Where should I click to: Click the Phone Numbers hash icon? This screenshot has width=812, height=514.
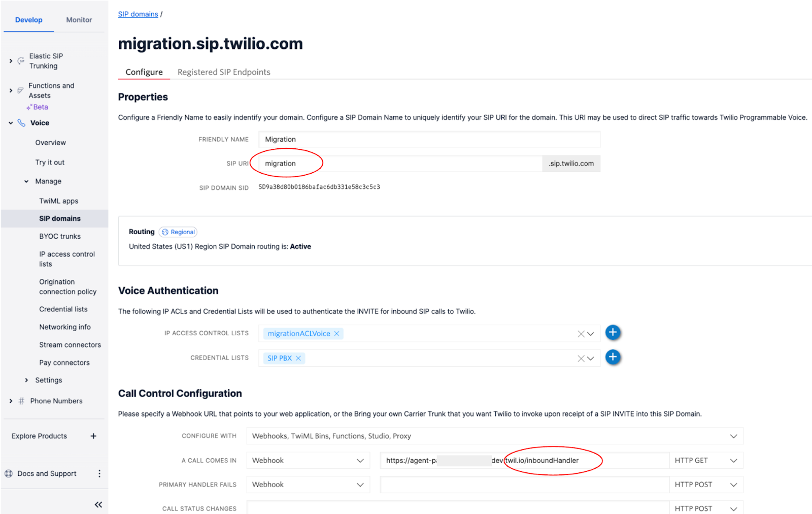21,401
